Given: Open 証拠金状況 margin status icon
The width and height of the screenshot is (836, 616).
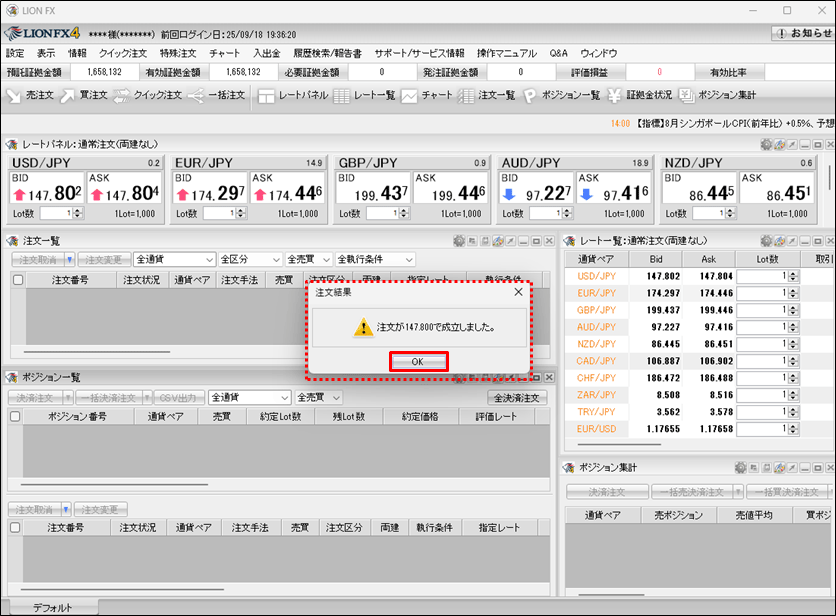Looking at the screenshot, I should (x=640, y=95).
